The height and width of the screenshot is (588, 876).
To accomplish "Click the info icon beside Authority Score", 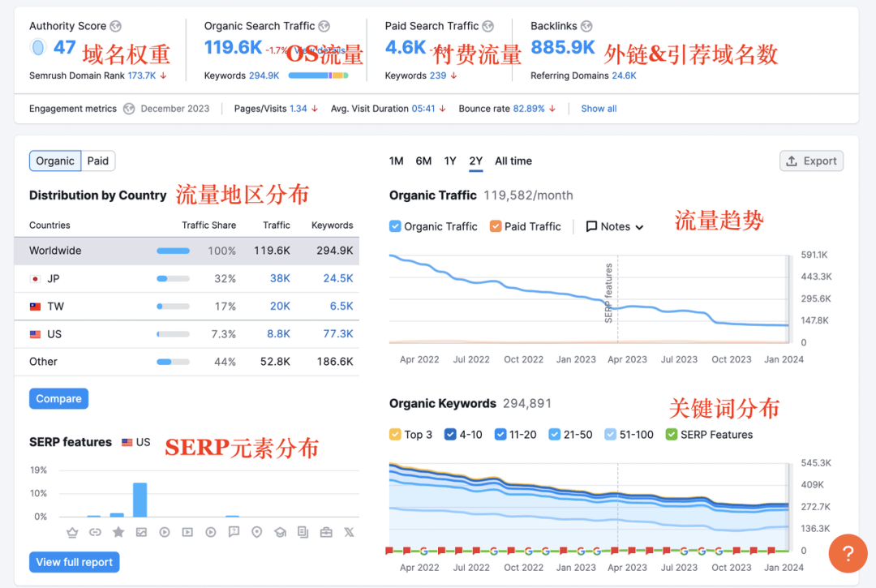I will (x=116, y=27).
